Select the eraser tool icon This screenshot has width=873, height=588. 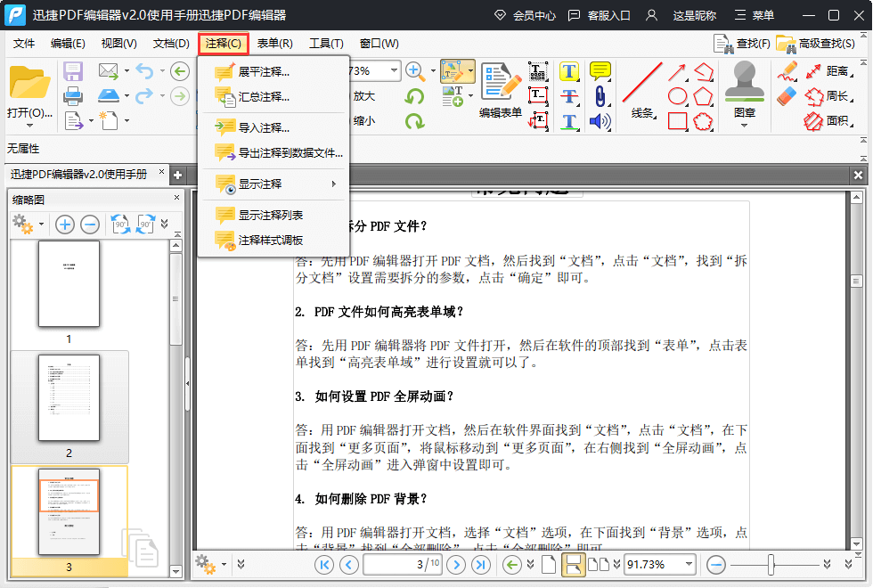click(x=787, y=96)
